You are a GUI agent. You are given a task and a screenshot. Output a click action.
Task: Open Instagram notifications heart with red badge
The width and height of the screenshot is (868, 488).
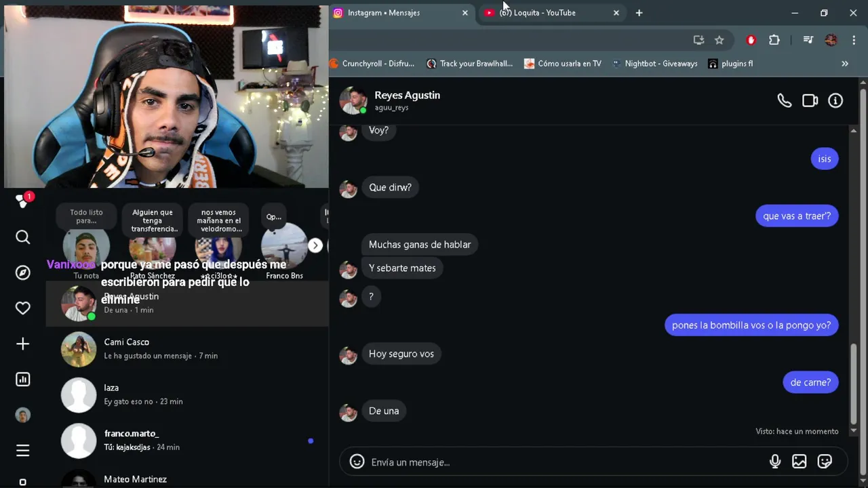24,201
